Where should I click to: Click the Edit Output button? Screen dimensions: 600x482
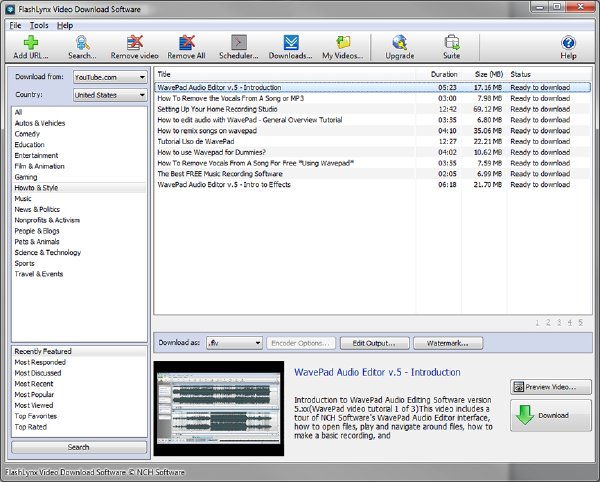tap(374, 343)
